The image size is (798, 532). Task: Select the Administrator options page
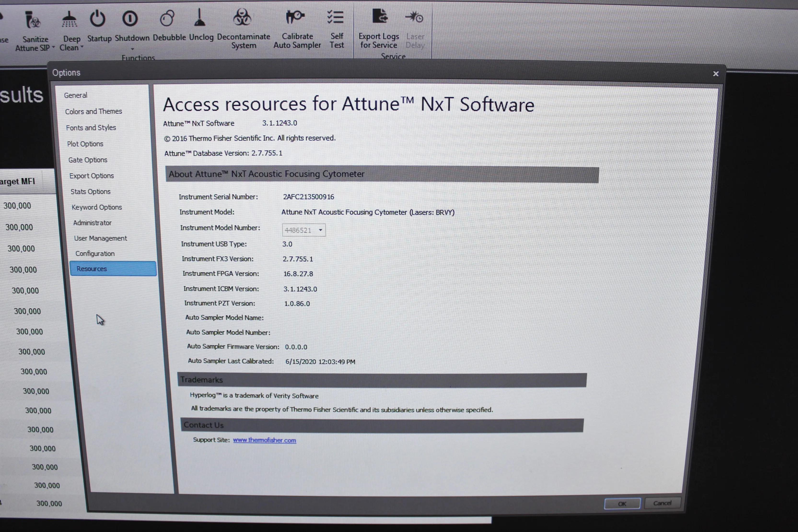[92, 223]
